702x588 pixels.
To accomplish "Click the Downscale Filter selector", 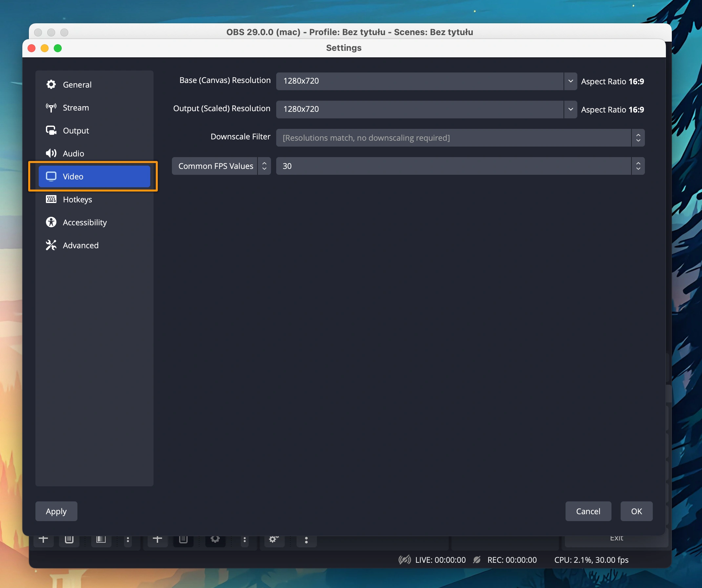I will coord(460,138).
